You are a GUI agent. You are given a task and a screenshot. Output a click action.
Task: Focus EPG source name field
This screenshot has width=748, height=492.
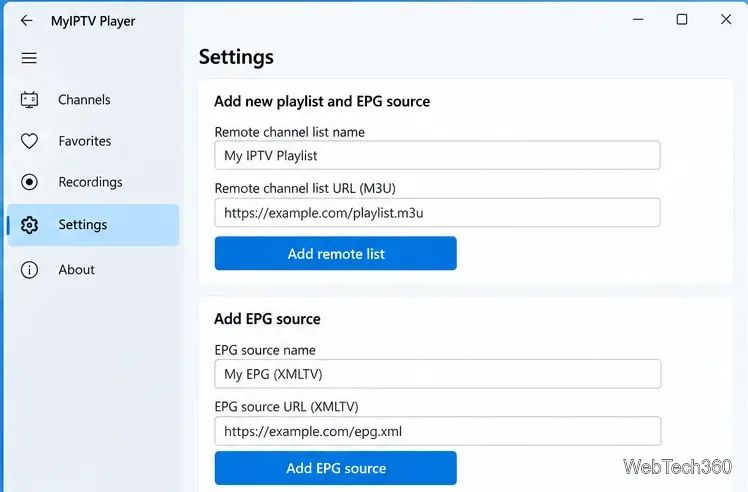point(437,374)
